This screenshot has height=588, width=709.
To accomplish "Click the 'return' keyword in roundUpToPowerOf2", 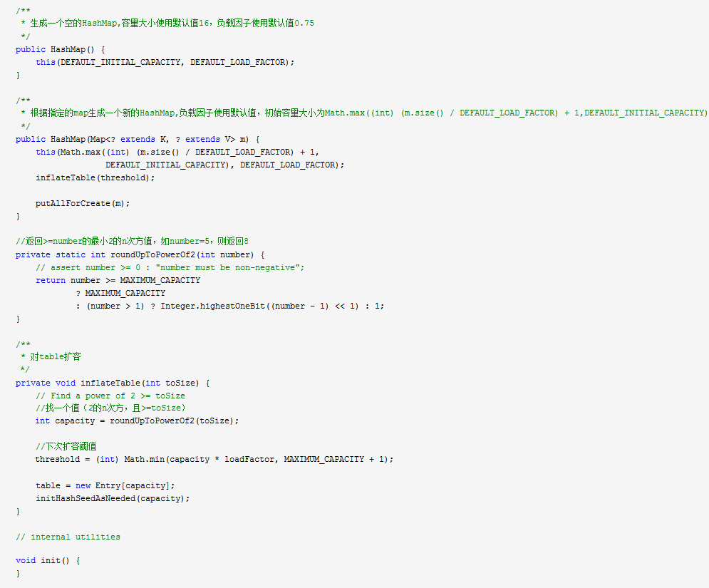I will pos(51,280).
